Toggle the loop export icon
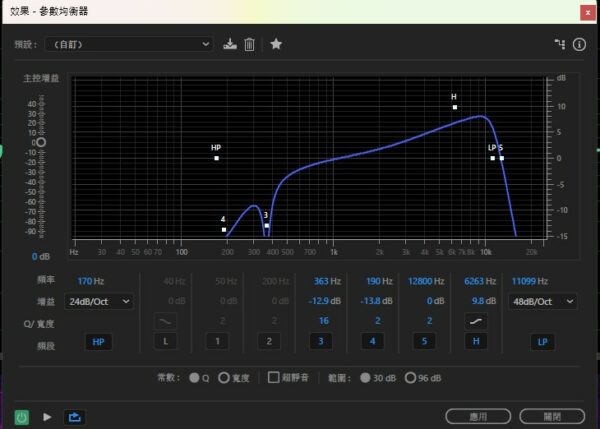The width and height of the screenshot is (600, 429). point(73,416)
